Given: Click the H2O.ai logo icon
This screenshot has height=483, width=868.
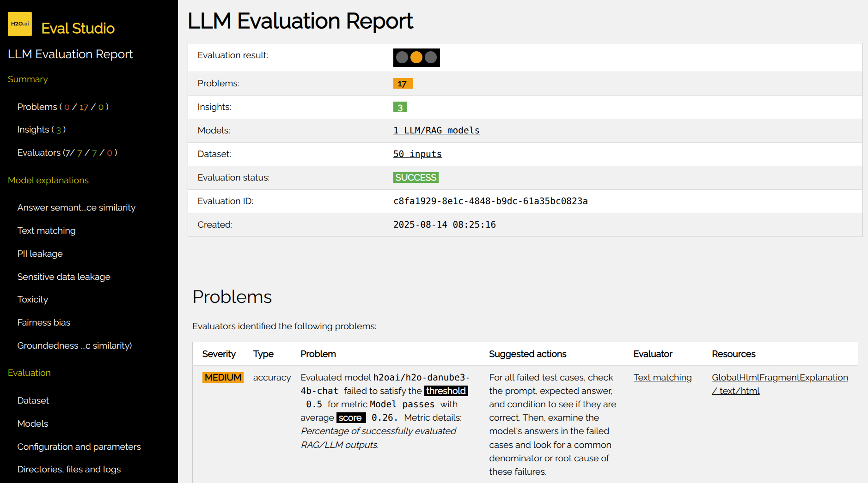Looking at the screenshot, I should coord(19,24).
